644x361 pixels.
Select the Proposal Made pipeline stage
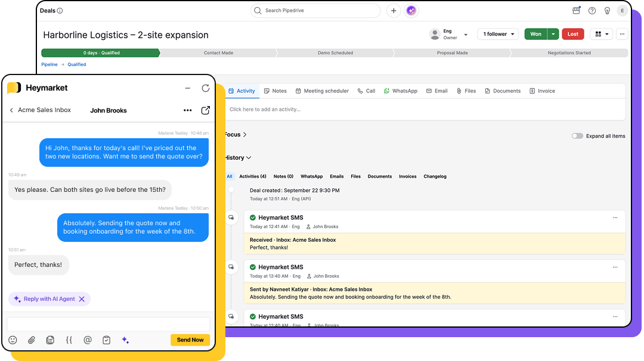point(452,53)
